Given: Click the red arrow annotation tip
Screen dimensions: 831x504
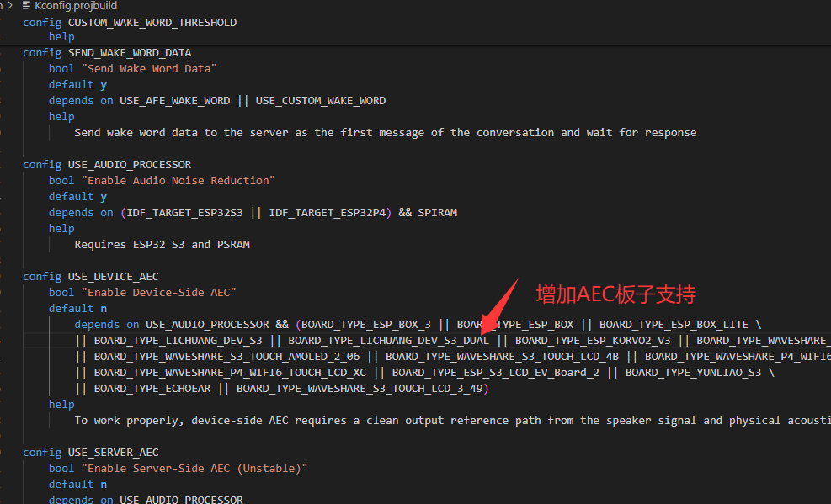Looking at the screenshot, I should click(x=478, y=338).
